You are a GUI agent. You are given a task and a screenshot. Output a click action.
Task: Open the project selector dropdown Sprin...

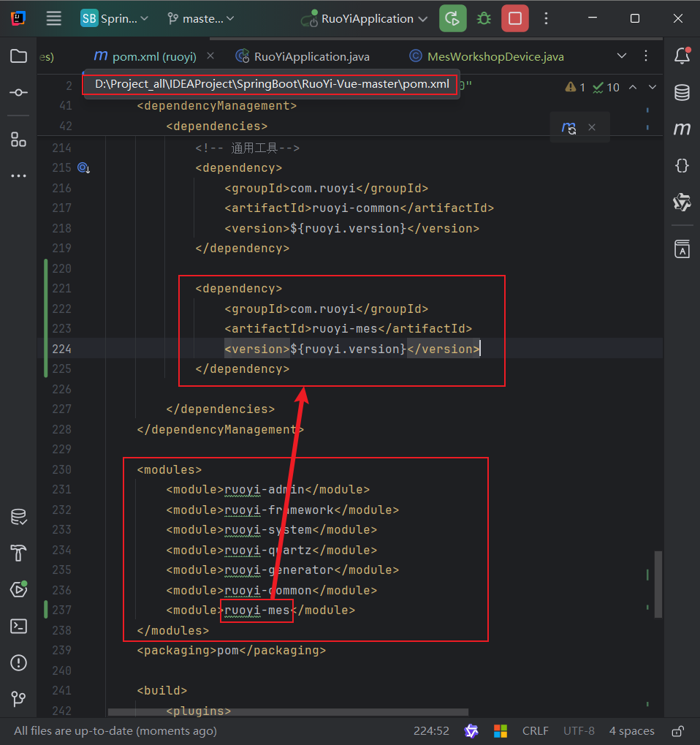coord(115,18)
